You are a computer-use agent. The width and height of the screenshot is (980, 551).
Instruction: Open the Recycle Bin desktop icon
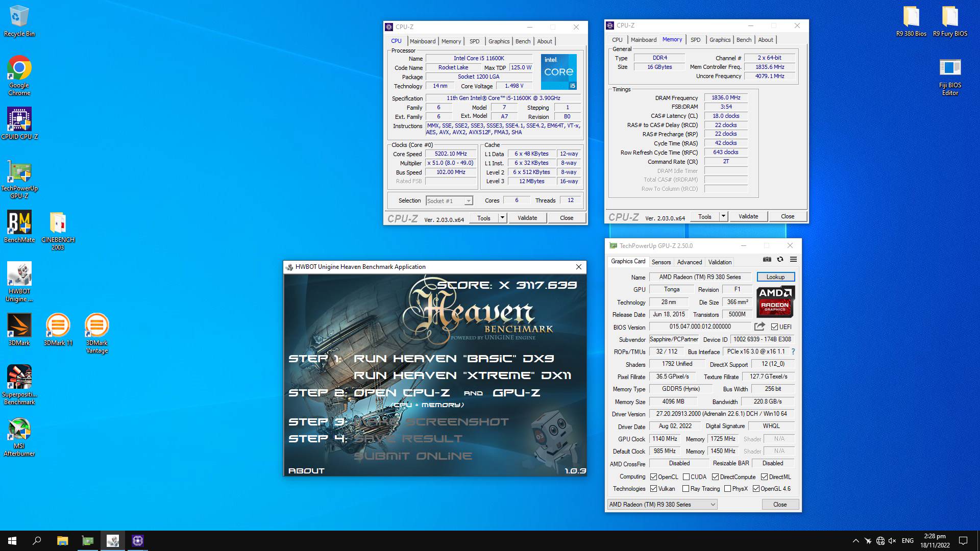pos(19,21)
